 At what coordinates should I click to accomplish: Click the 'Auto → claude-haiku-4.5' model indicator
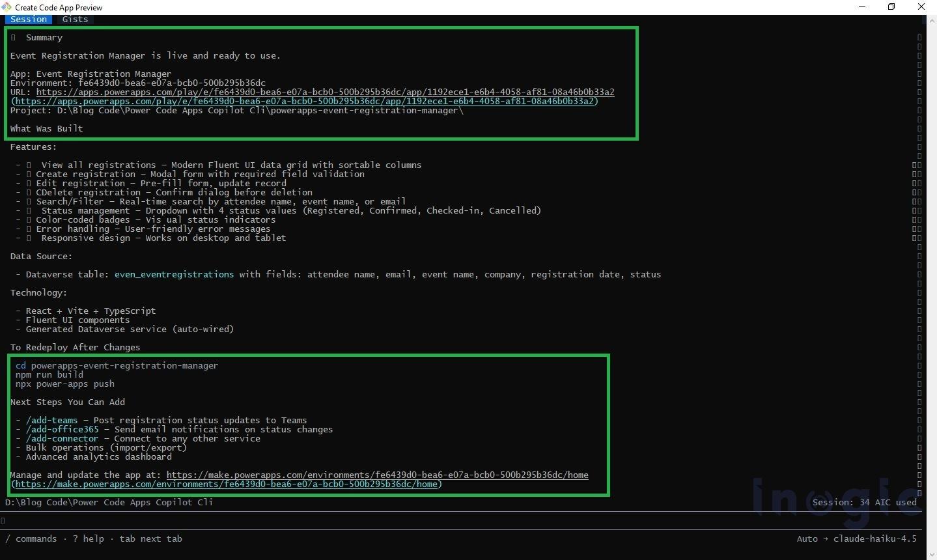[x=856, y=539]
